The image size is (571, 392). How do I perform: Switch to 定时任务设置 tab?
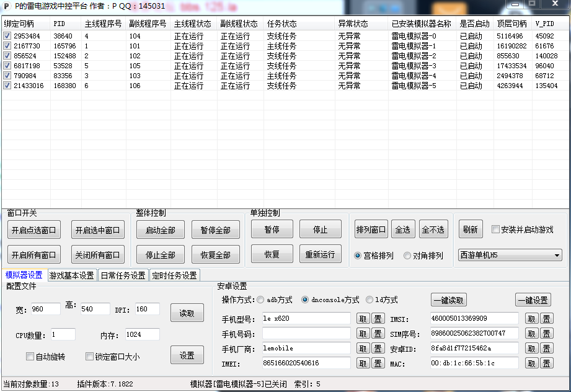174,275
